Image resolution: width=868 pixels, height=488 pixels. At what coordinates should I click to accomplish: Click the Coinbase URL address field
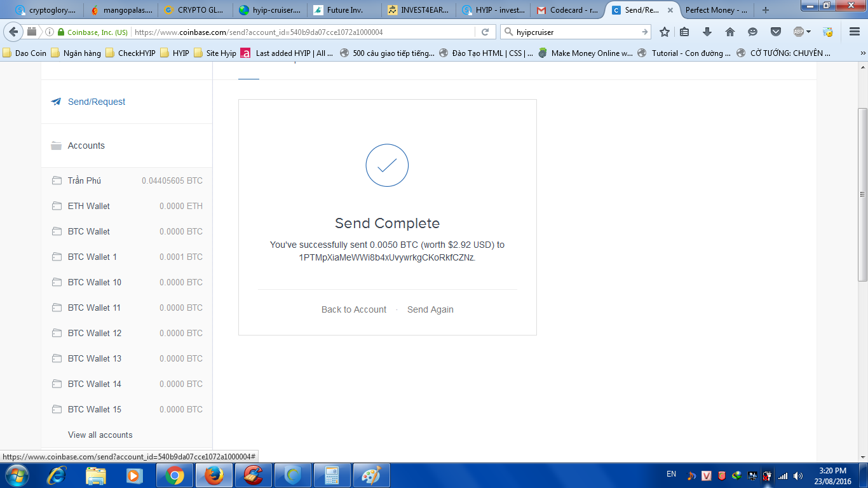[x=302, y=32]
